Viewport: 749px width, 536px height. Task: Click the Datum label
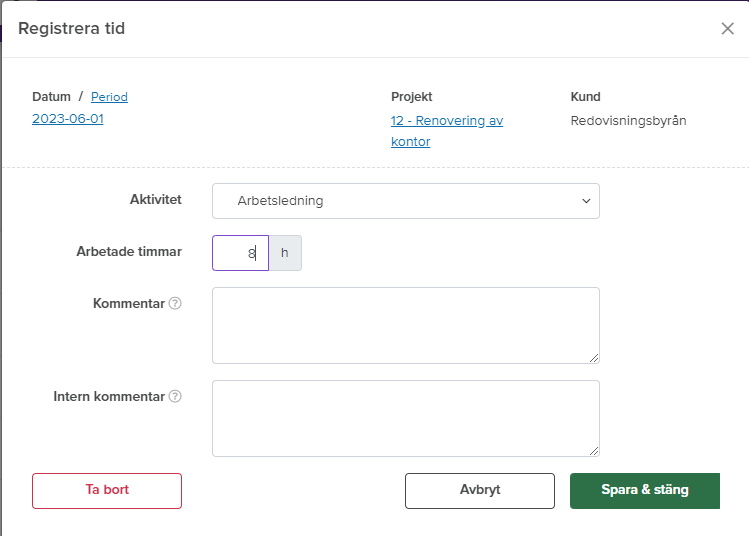[x=51, y=97]
